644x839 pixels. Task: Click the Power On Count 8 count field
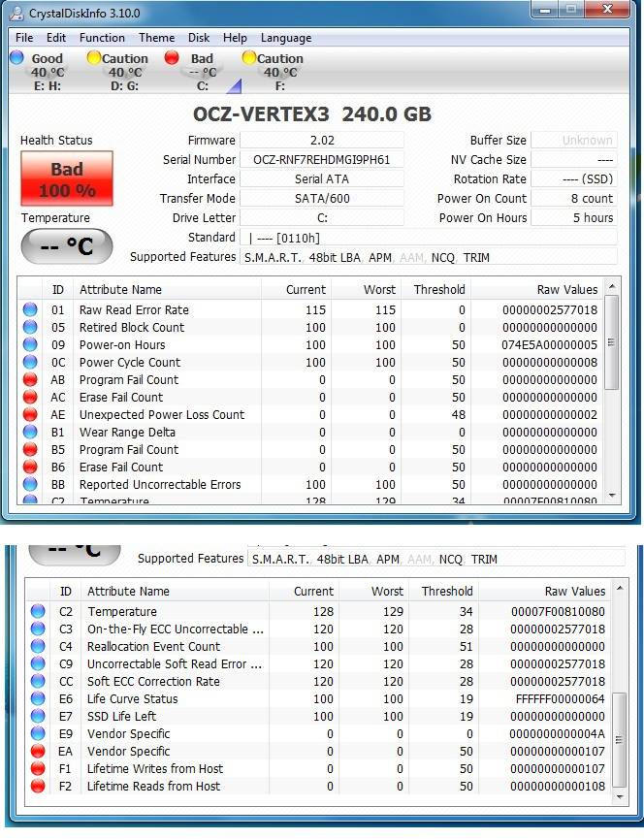[x=574, y=199]
